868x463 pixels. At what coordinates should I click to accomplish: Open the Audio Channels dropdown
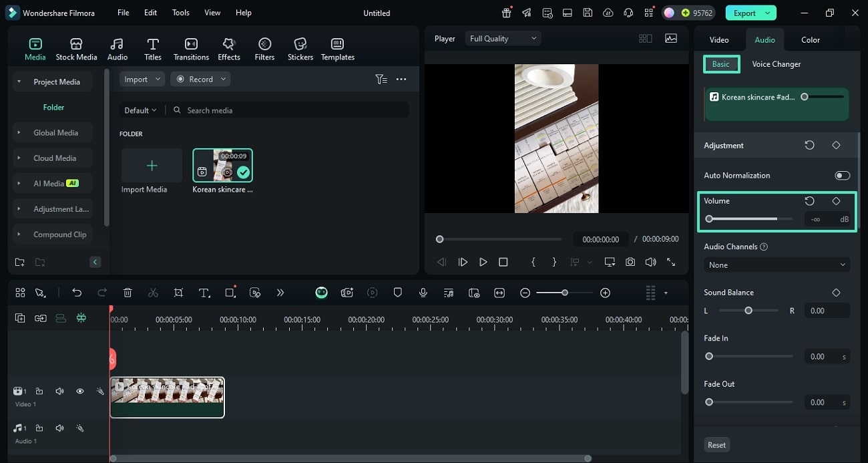(777, 265)
